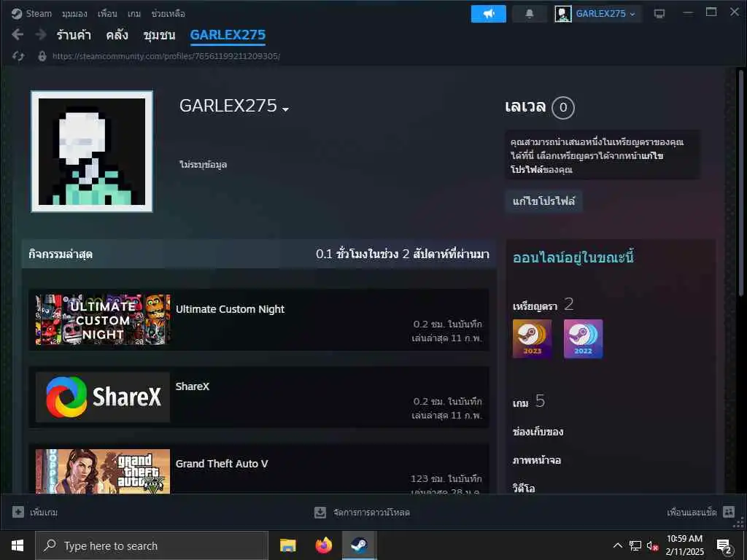
Task: Open the announcements megaphone button
Action: (x=488, y=14)
